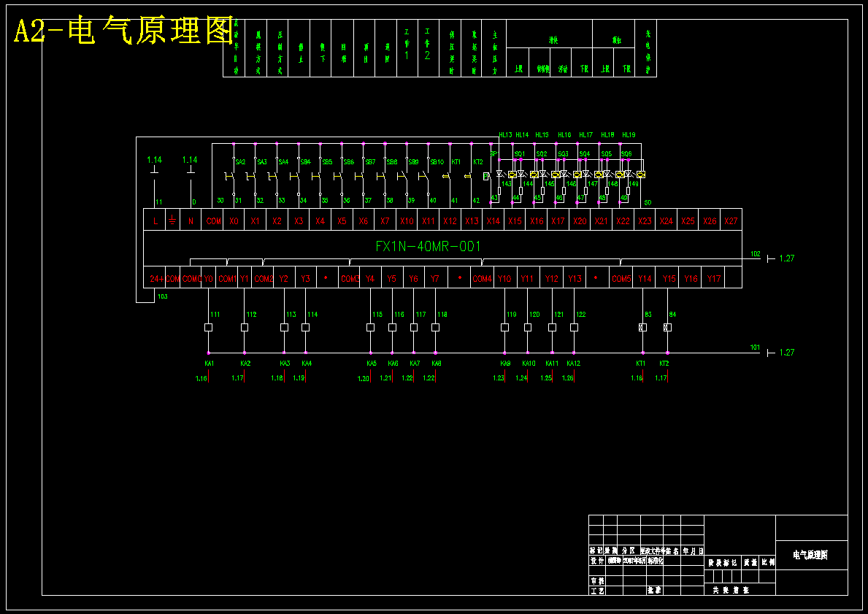Image resolution: width=868 pixels, height=614 pixels.
Task: Click the SB5 pushbutton label
Action: [327, 162]
